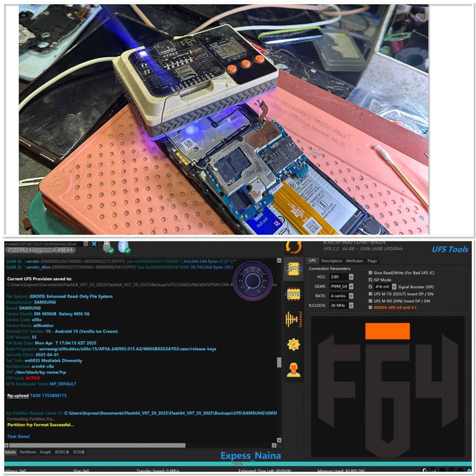Image resolution: width=476 pixels, height=476 pixels.
Task: Click the log scrollbar down arrow
Action: (x=279, y=440)
